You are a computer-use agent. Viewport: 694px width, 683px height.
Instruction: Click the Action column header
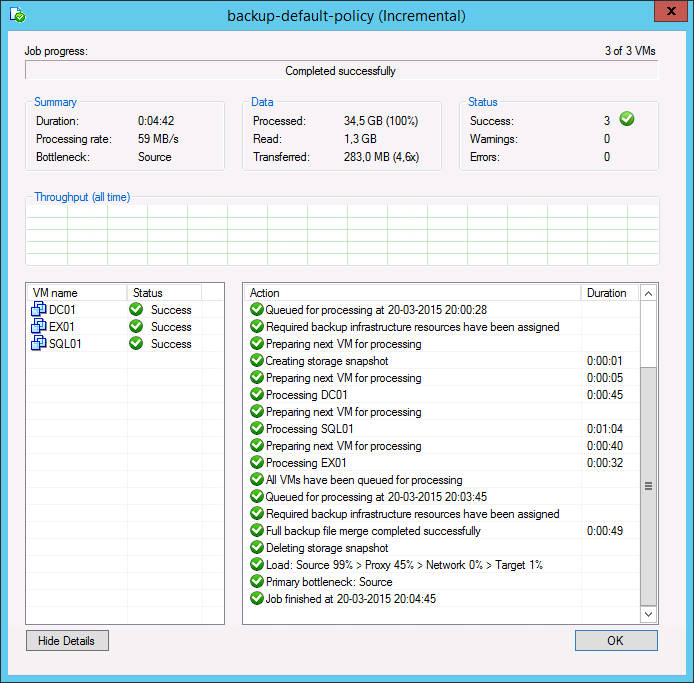[410, 293]
